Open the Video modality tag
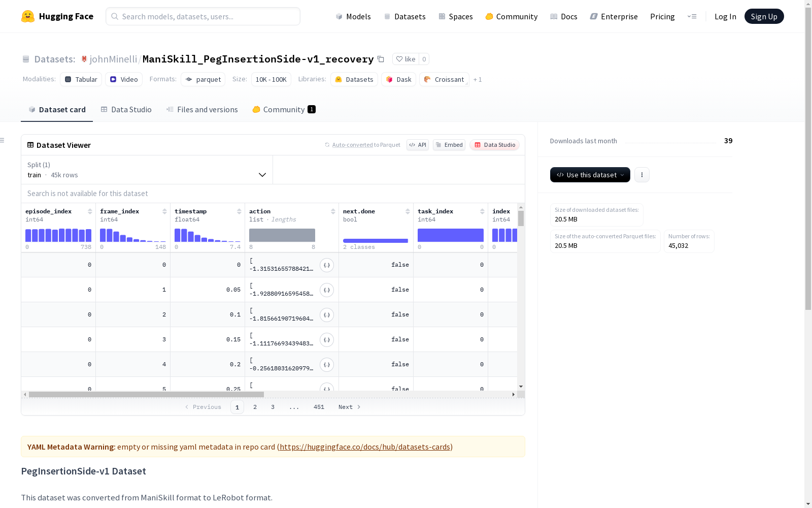Viewport: 812px width, 508px height. tap(124, 79)
